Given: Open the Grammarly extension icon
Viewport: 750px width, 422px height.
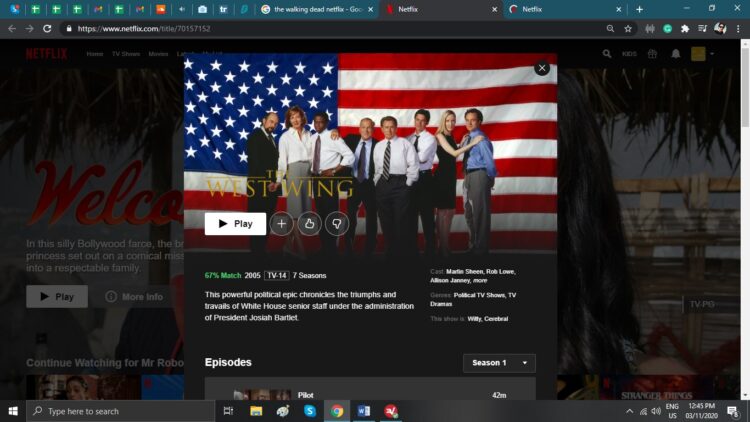Looking at the screenshot, I should pos(667,29).
